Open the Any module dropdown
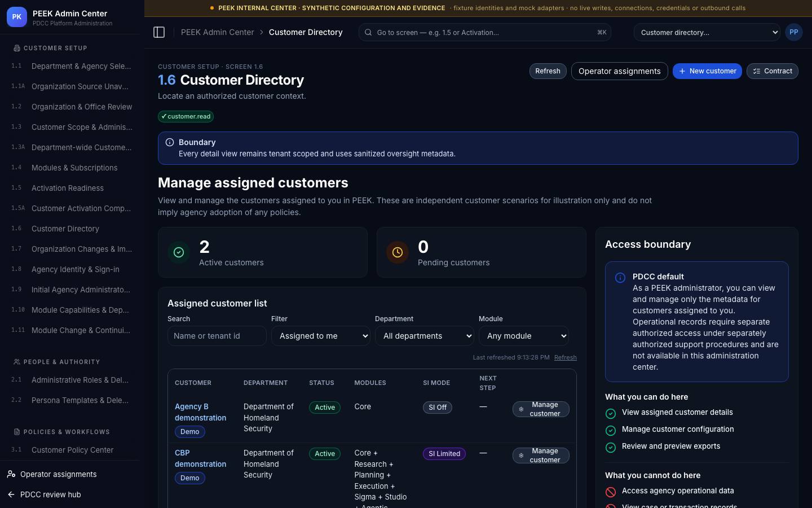 [524, 336]
